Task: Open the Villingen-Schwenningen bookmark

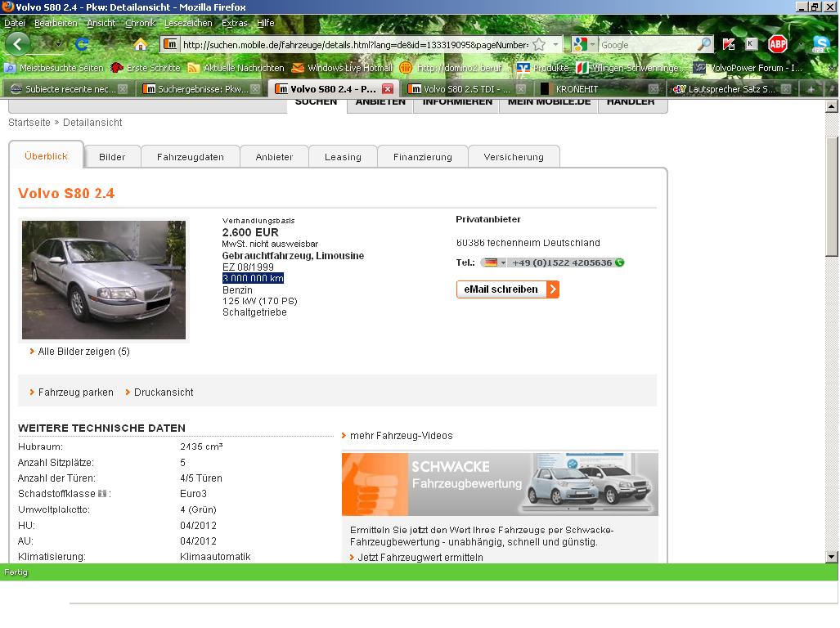Action: click(630, 68)
